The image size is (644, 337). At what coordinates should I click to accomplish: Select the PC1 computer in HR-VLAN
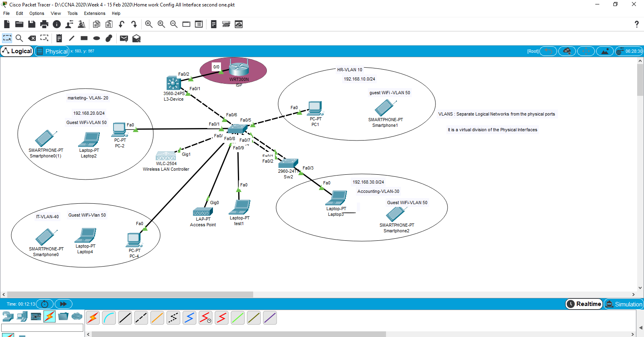click(x=315, y=108)
